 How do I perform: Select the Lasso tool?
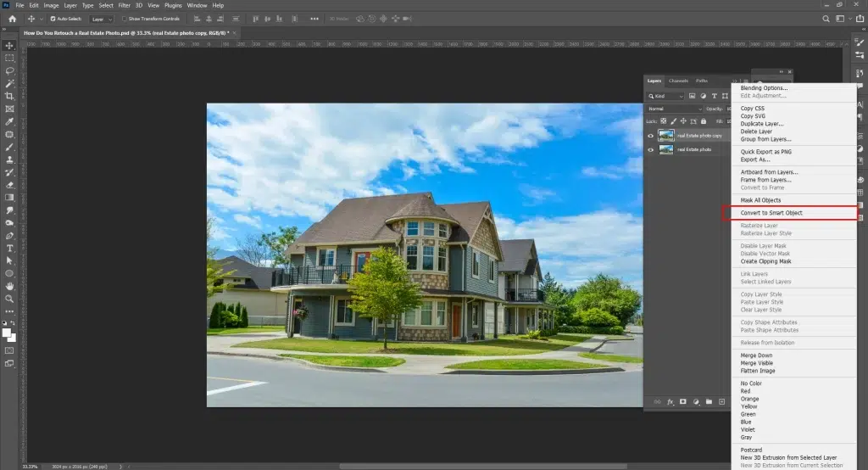[9, 71]
